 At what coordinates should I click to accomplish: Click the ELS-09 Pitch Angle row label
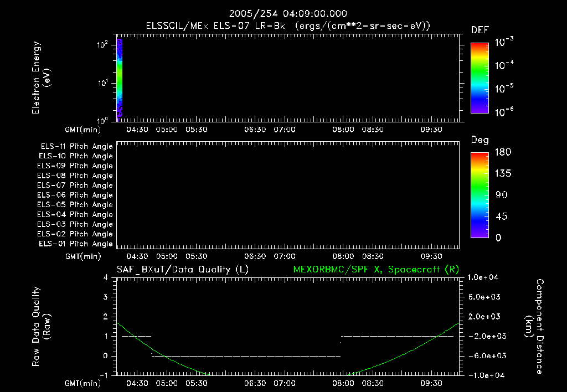75,166
